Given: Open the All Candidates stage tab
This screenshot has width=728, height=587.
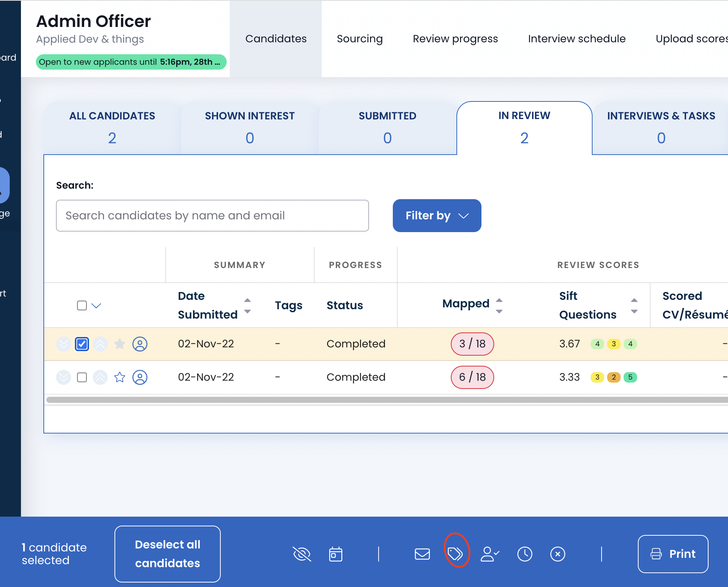Looking at the screenshot, I should click(x=112, y=127).
